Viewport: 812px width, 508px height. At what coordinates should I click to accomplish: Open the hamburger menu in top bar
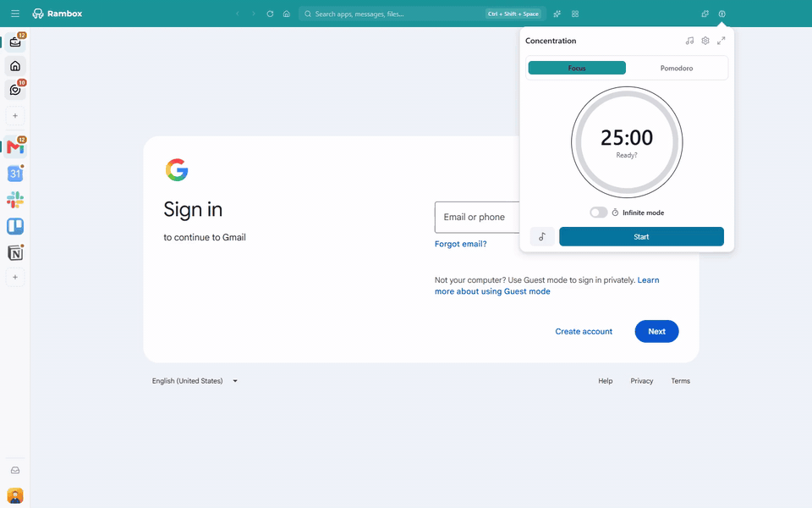15,14
